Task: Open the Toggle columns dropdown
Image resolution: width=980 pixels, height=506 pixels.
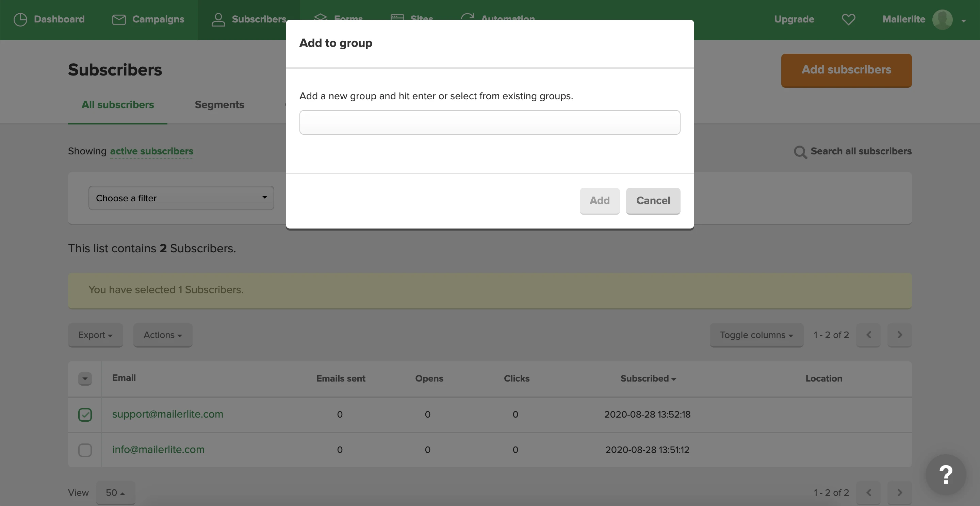Action: tap(756, 335)
